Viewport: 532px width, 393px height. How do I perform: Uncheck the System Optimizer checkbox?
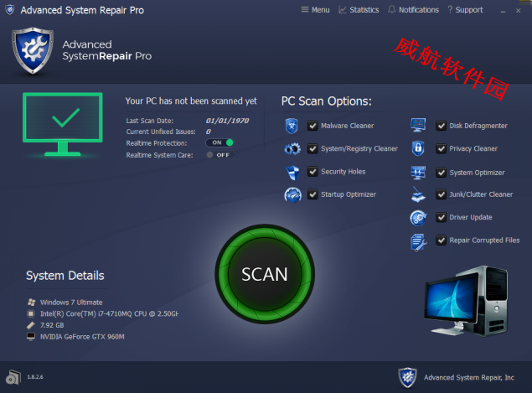coord(441,173)
